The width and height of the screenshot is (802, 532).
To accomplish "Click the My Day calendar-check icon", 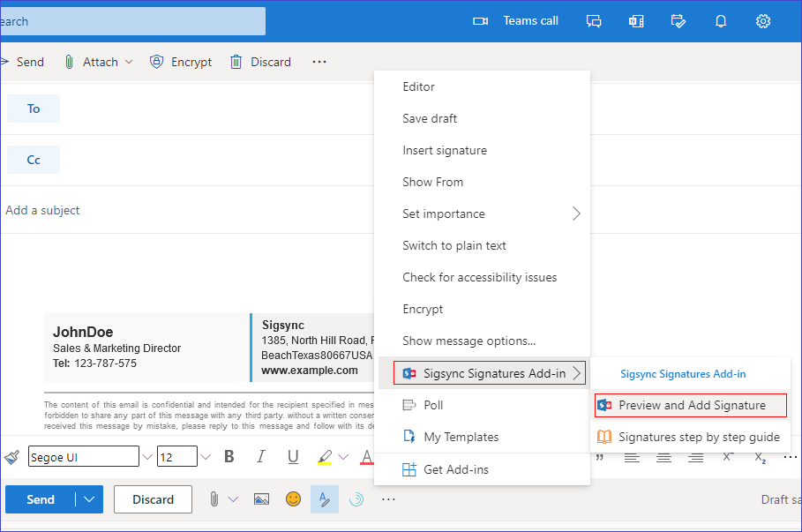I will 678,21.
